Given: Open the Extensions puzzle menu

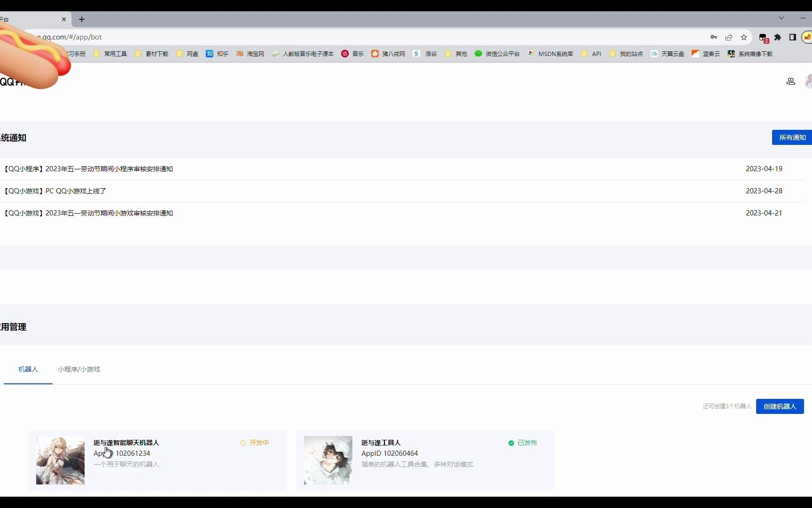Looking at the screenshot, I should [x=778, y=37].
